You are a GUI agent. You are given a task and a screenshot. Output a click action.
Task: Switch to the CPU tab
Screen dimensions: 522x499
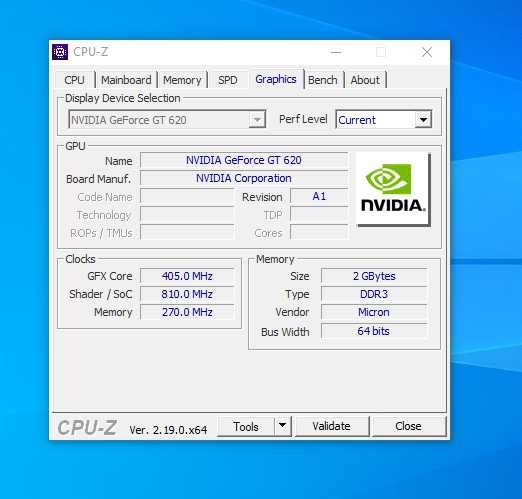(x=74, y=80)
